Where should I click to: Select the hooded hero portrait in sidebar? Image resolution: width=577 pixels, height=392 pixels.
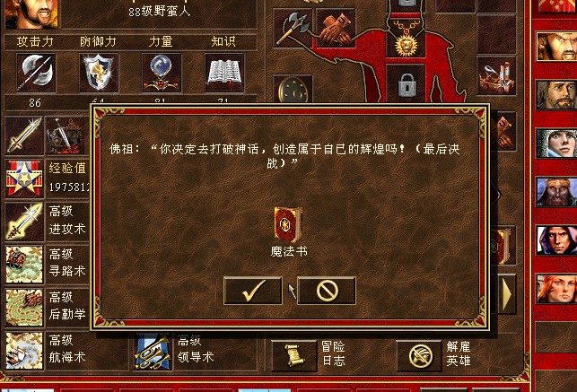click(x=556, y=240)
